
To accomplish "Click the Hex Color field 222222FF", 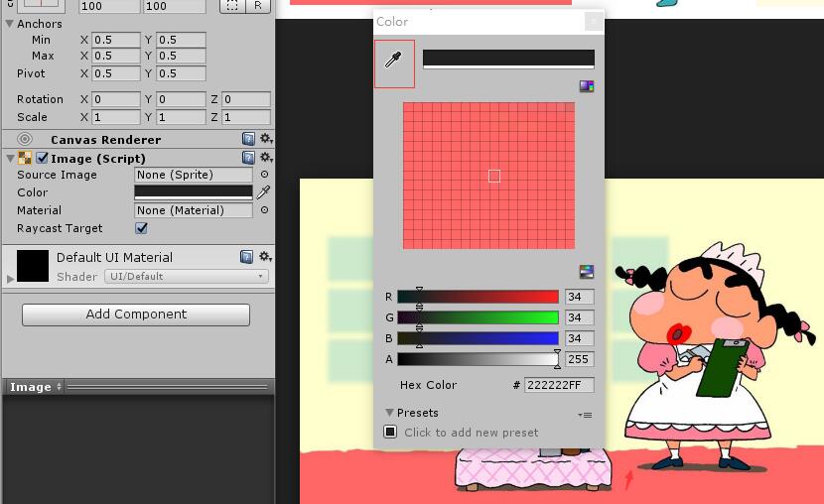I will (559, 385).
